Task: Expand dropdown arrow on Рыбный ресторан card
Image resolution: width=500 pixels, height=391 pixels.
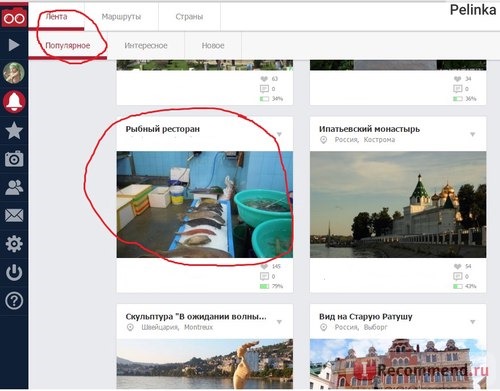Action: point(279,134)
